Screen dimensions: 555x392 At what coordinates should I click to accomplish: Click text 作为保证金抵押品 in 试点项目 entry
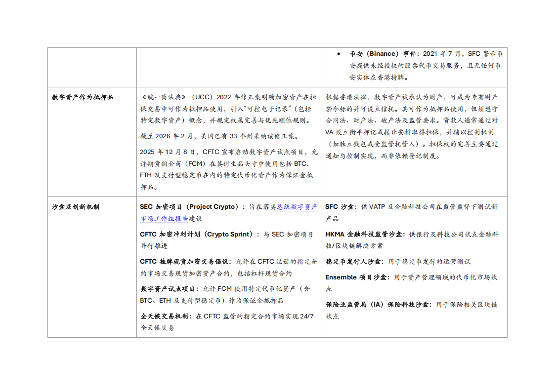pos(256,301)
